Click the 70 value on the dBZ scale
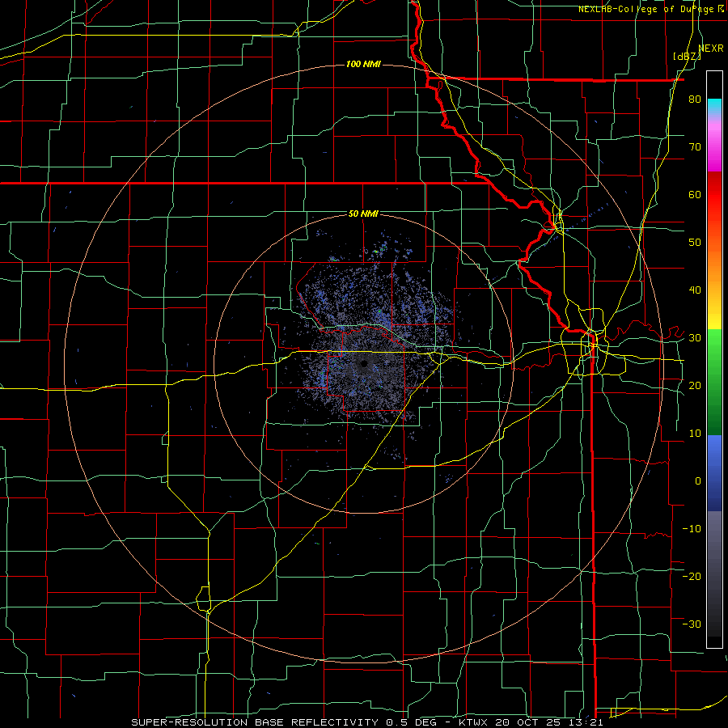 695,147
